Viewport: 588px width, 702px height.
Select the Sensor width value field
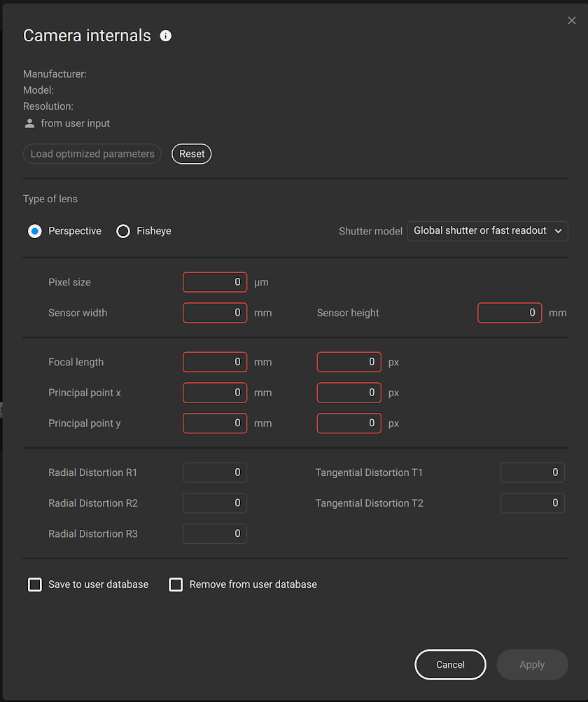click(215, 313)
